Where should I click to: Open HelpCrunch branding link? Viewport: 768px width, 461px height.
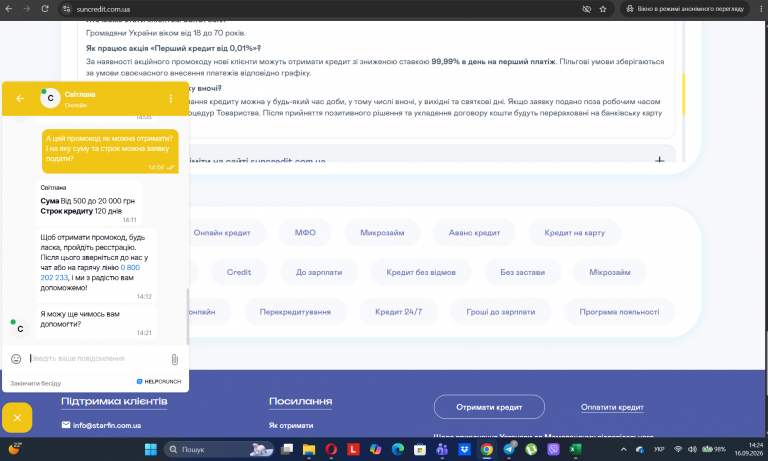tap(159, 382)
